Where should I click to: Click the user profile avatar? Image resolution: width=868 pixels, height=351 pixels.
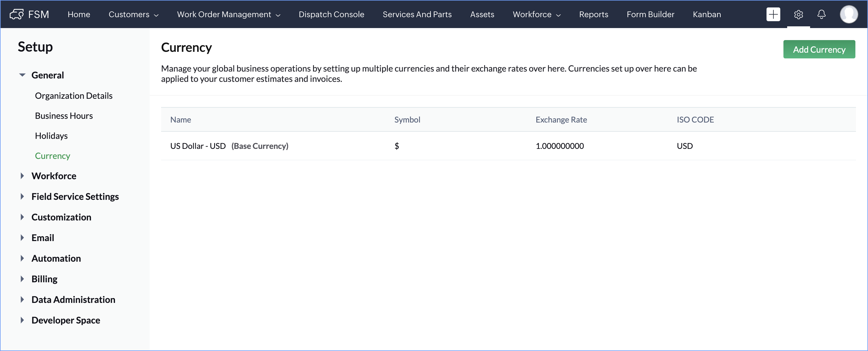pos(849,14)
